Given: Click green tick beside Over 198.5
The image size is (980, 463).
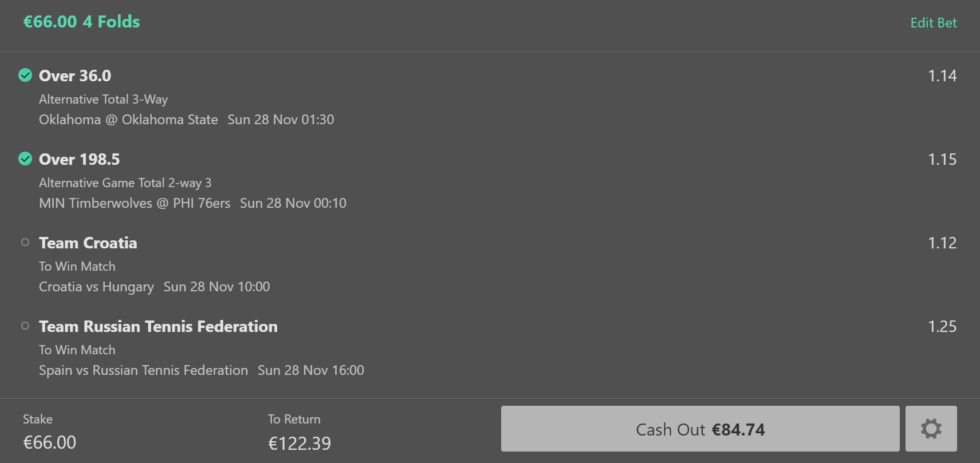Looking at the screenshot, I should click(x=25, y=159).
